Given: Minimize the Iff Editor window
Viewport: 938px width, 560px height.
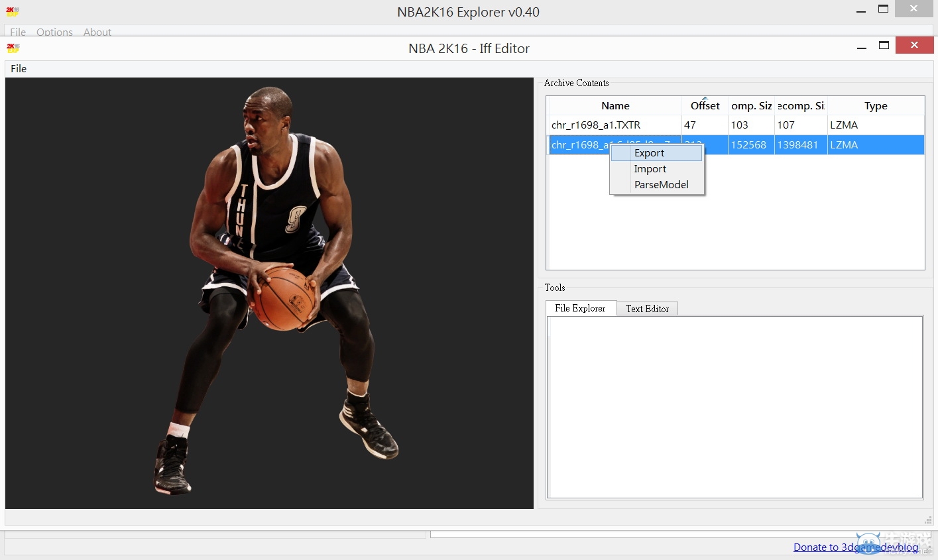Looking at the screenshot, I should pyautogui.click(x=862, y=46).
